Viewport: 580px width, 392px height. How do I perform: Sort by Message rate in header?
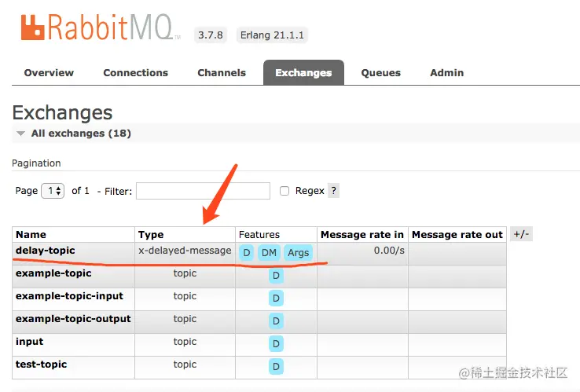[362, 234]
